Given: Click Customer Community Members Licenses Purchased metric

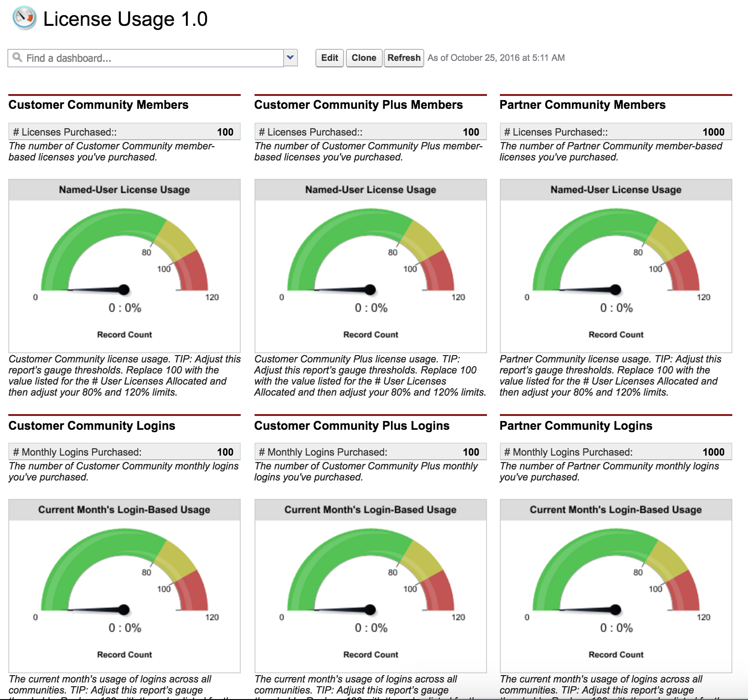Looking at the screenshot, I should [x=124, y=132].
